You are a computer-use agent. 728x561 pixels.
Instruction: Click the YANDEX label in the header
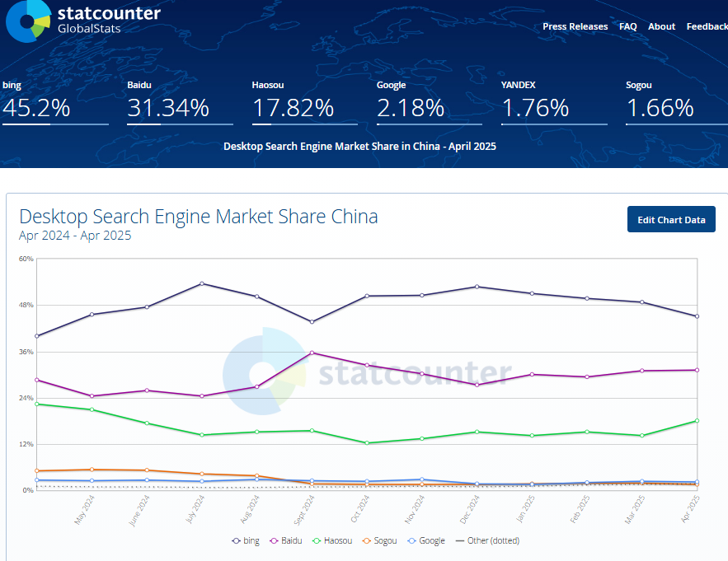tap(518, 85)
